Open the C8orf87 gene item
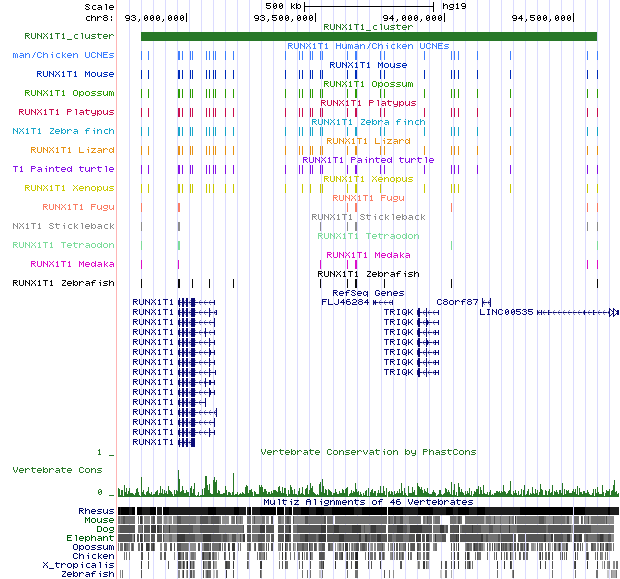Screen dimensions: 620x579 point(456,301)
